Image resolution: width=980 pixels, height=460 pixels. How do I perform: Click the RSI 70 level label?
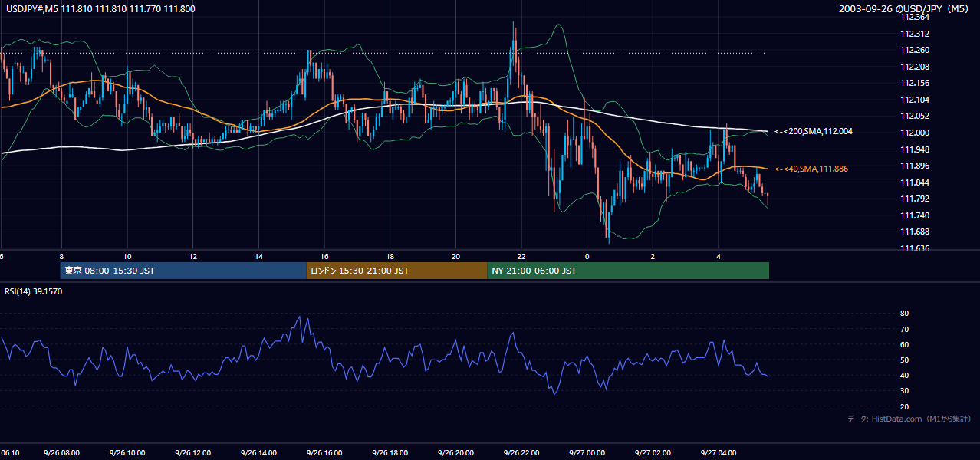pos(904,329)
